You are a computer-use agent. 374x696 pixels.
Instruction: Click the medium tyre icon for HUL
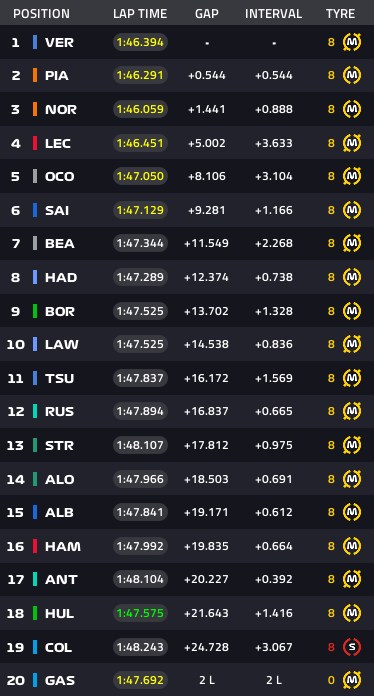pyautogui.click(x=352, y=613)
